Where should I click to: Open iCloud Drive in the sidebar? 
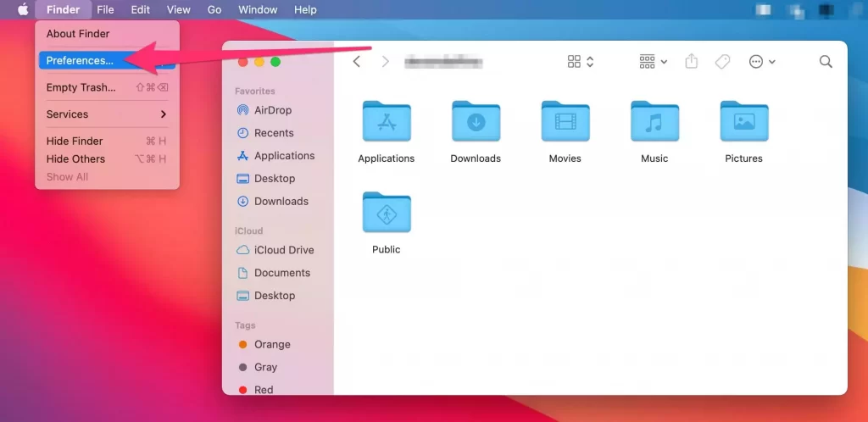(284, 250)
